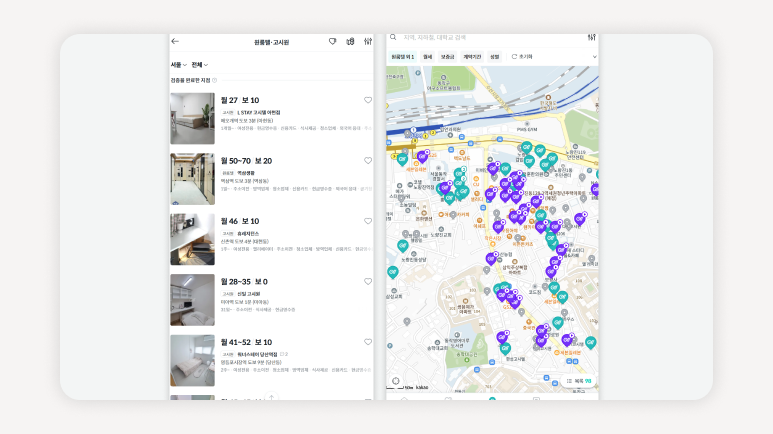
Task: Click the map search input field
Action: (480, 37)
